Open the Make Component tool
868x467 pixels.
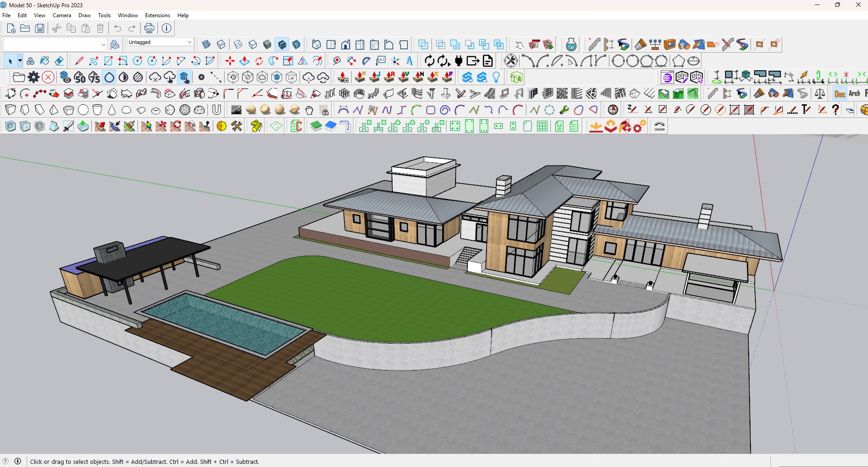click(x=30, y=61)
